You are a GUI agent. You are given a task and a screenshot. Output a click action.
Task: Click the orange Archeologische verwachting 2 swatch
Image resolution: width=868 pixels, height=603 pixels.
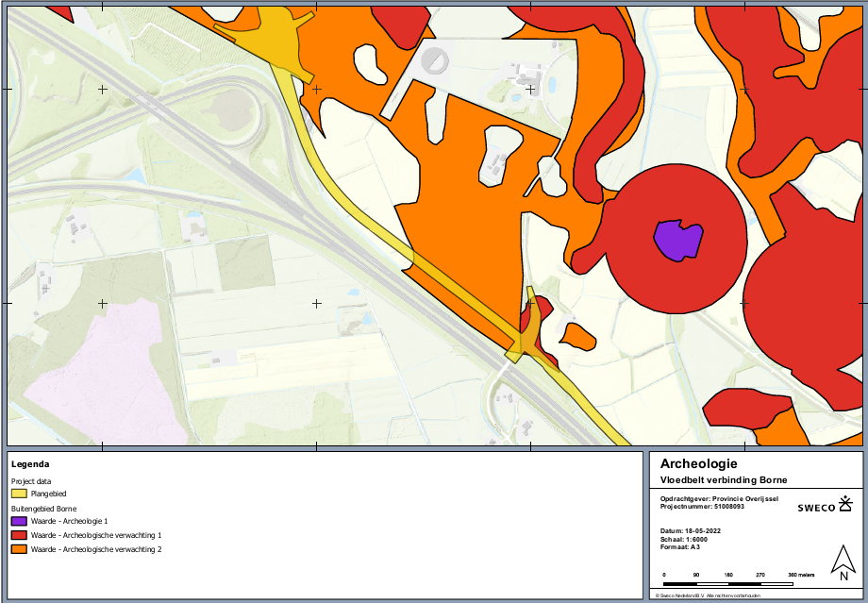pos(20,549)
